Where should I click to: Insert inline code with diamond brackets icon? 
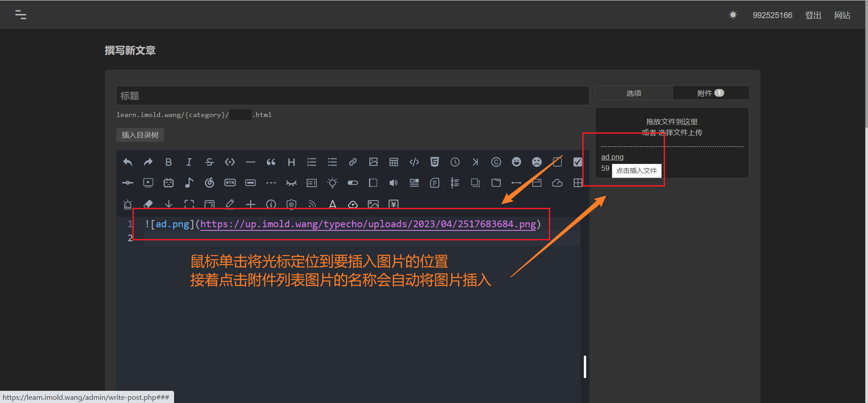click(x=230, y=162)
